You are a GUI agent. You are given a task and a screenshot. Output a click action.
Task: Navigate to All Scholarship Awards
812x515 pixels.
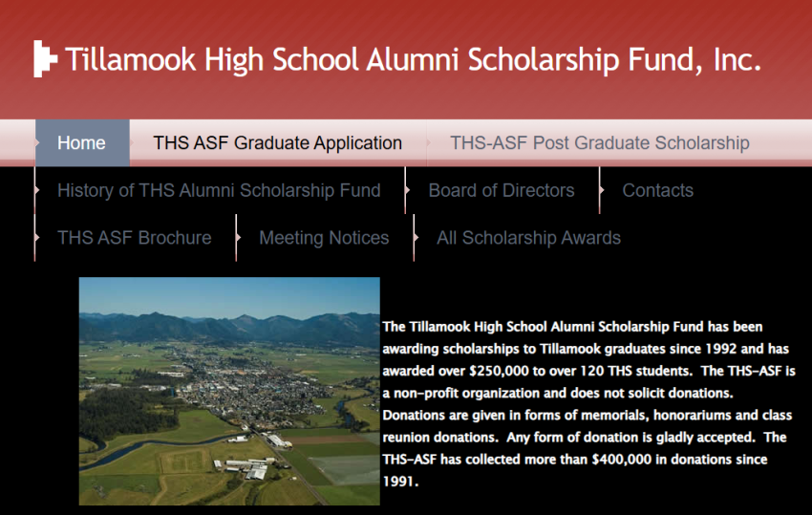(x=528, y=238)
